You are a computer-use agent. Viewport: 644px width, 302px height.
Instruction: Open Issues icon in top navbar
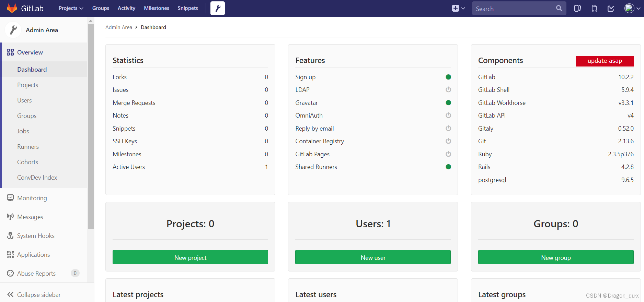click(578, 8)
